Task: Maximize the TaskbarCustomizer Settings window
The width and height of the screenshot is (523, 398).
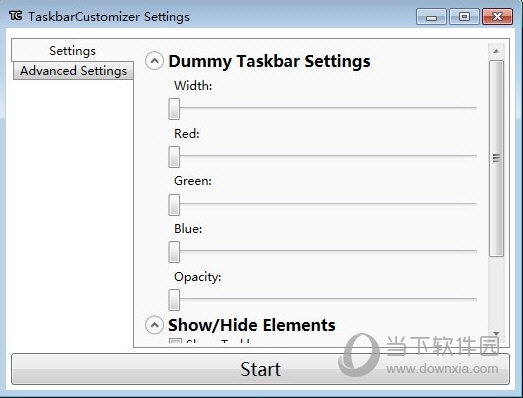Action: (464, 17)
